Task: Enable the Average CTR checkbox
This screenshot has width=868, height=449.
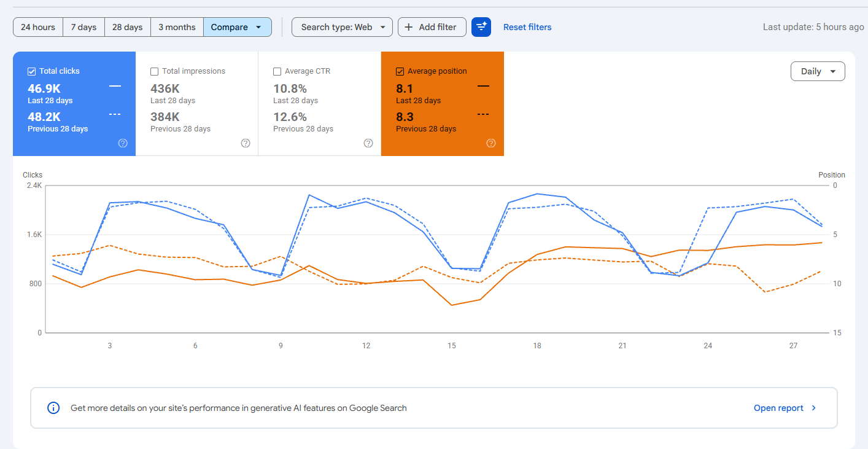Action: [x=277, y=71]
